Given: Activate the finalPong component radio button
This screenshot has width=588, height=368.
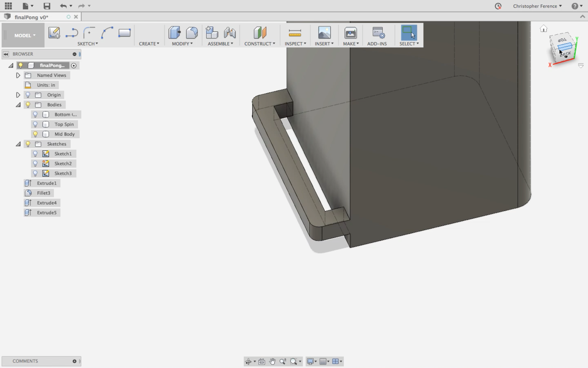Looking at the screenshot, I should click(x=73, y=66).
